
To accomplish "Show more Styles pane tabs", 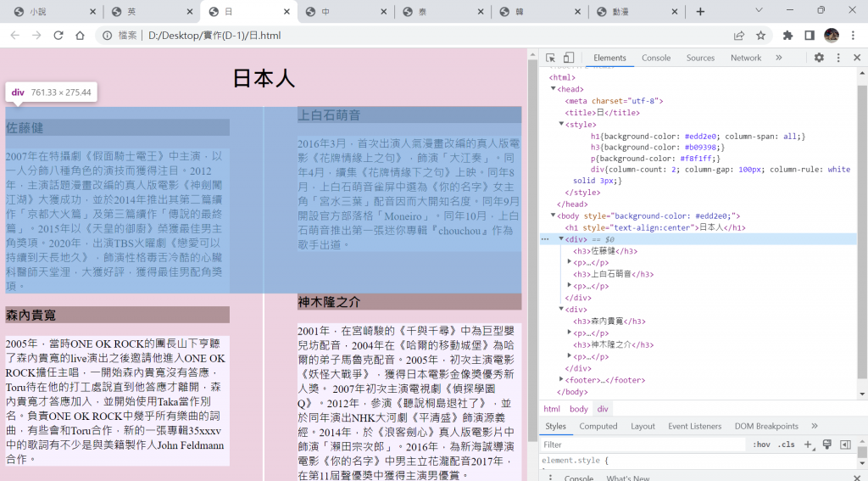I will 815,426.
